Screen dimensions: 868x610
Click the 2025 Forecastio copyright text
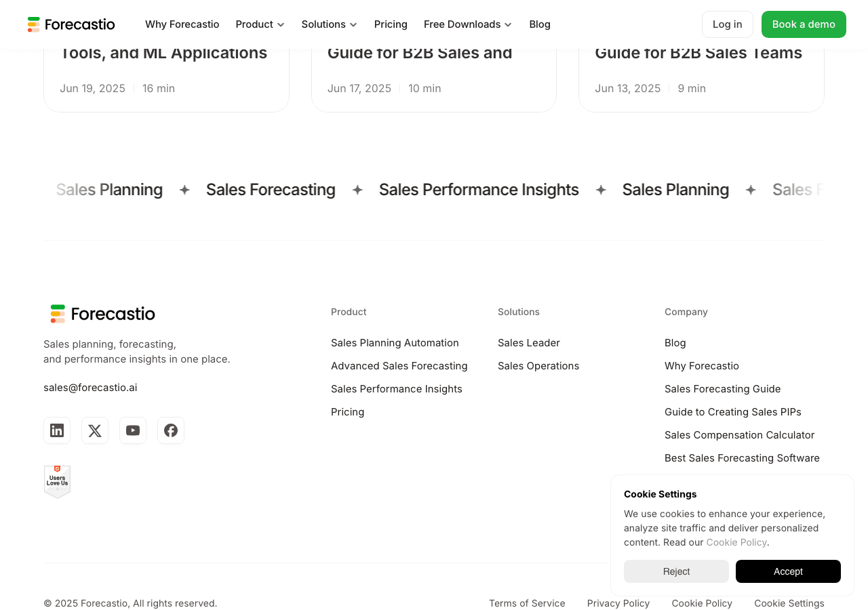[x=130, y=603]
